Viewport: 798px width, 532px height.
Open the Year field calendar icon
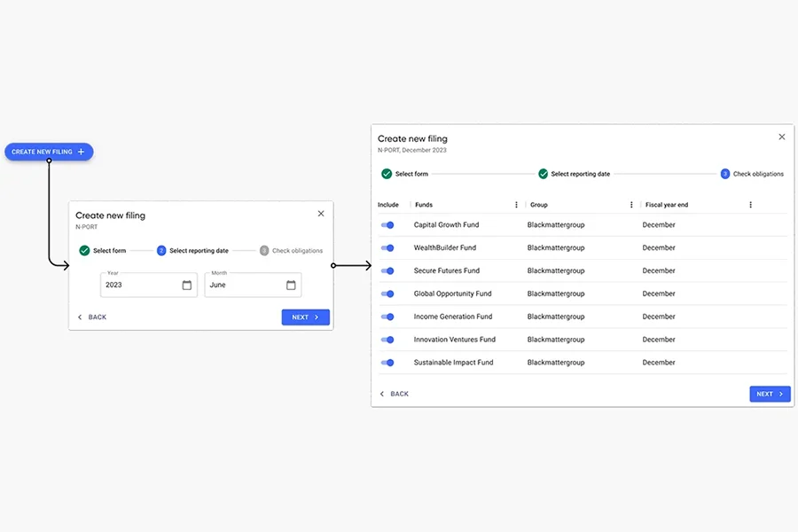[186, 286]
